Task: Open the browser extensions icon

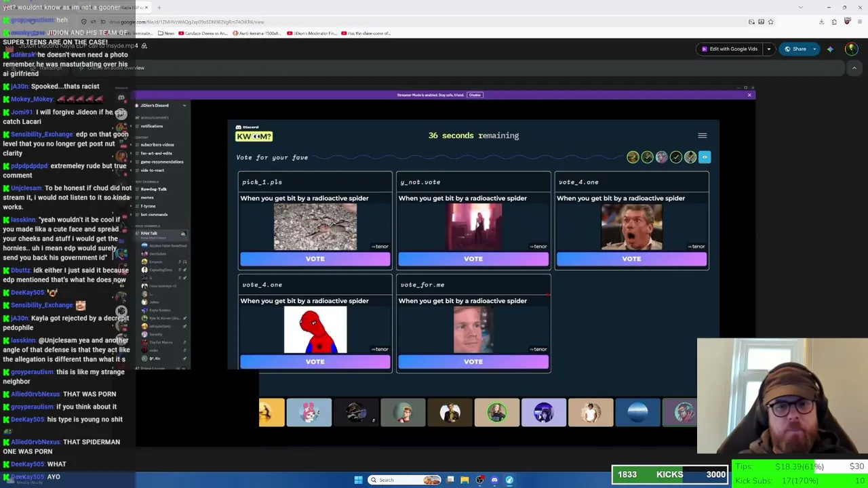Action: pos(834,22)
